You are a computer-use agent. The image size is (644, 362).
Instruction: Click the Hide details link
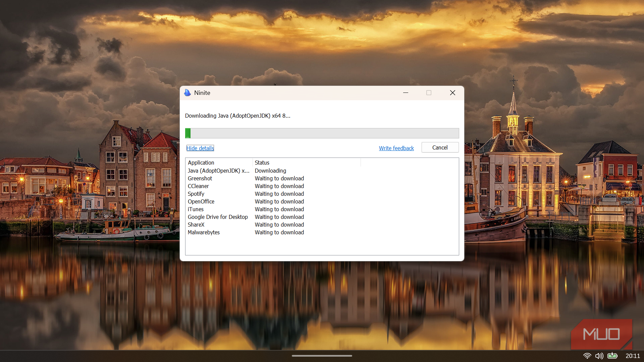click(200, 148)
